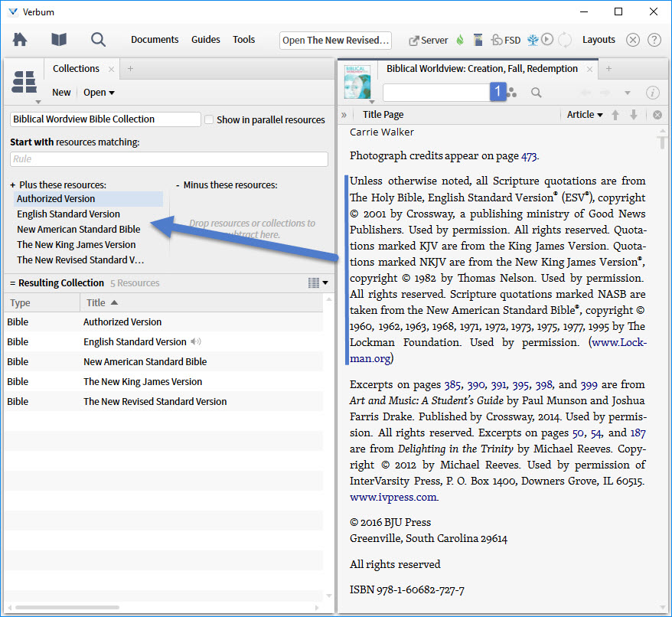This screenshot has width=672, height=617.
Task: Close the Biblical Worldview tab
Action: [589, 69]
